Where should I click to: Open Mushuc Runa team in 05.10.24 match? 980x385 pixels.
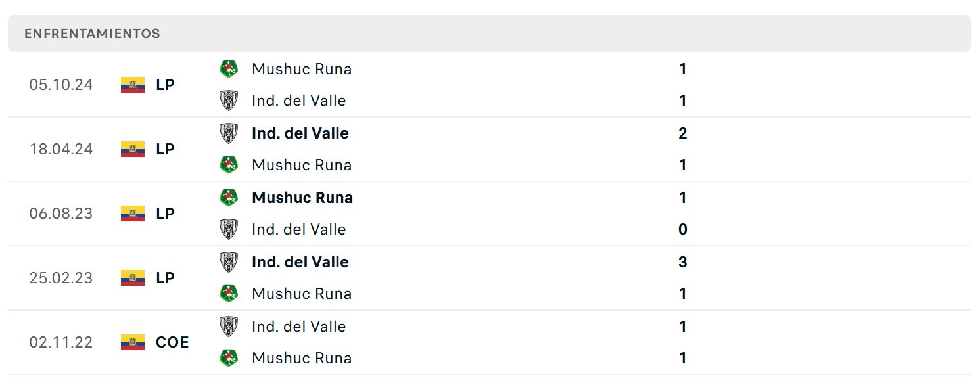302,69
